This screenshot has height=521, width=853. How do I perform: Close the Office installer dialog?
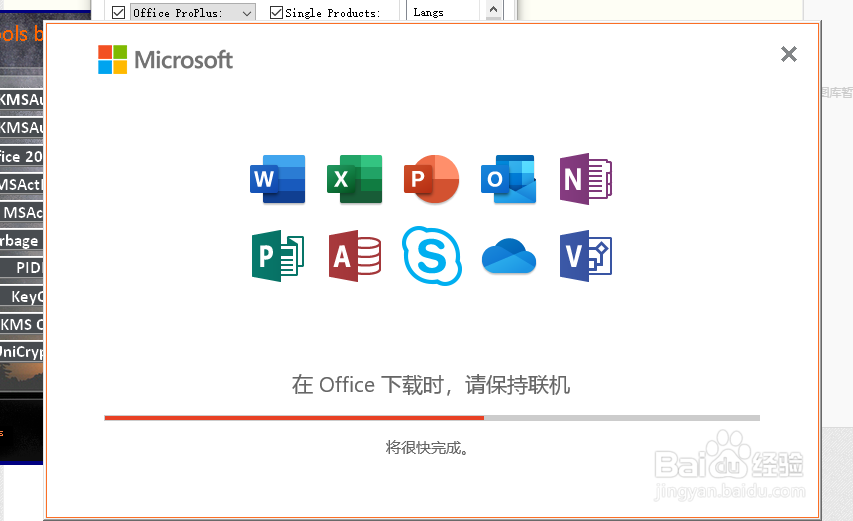[788, 54]
